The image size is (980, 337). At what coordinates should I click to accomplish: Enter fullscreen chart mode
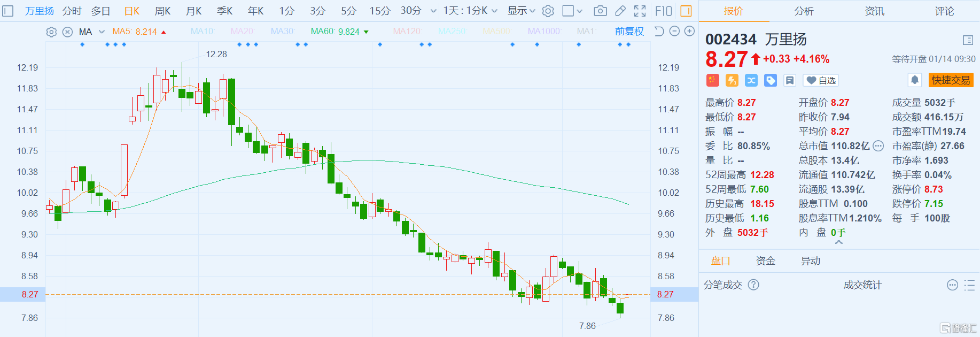[x=640, y=11]
